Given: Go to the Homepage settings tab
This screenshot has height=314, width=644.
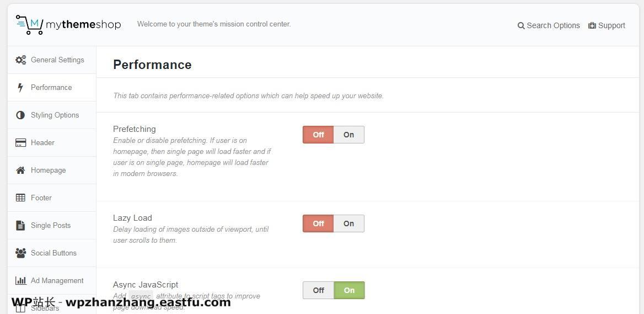Looking at the screenshot, I should pyautogui.click(x=52, y=170).
